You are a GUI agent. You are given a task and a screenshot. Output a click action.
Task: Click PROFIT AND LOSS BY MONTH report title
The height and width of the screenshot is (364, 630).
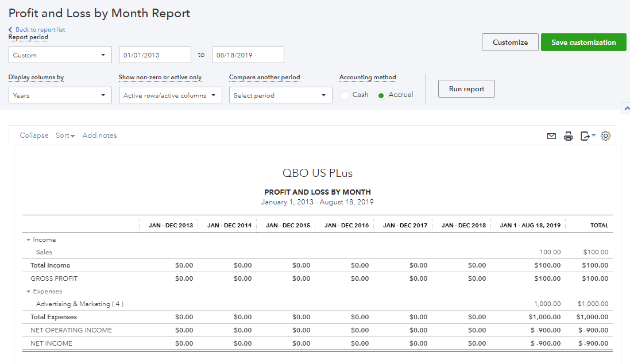tap(318, 192)
